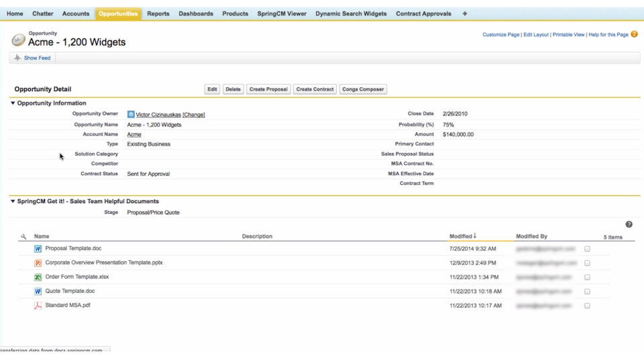Switch to the Products tab

click(x=235, y=13)
